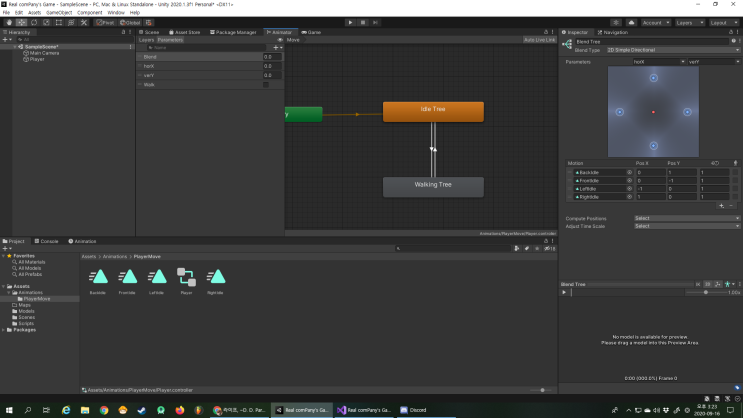Switch to the Package Manager tab
This screenshot has width=743, height=418.
pos(233,32)
